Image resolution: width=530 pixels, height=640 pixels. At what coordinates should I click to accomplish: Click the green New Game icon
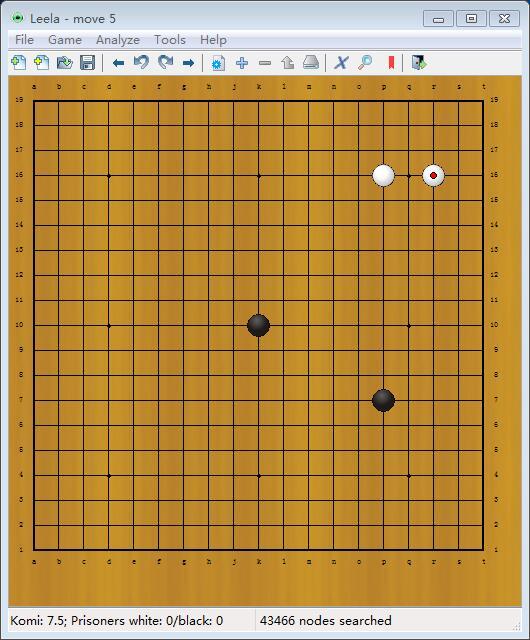(x=19, y=63)
